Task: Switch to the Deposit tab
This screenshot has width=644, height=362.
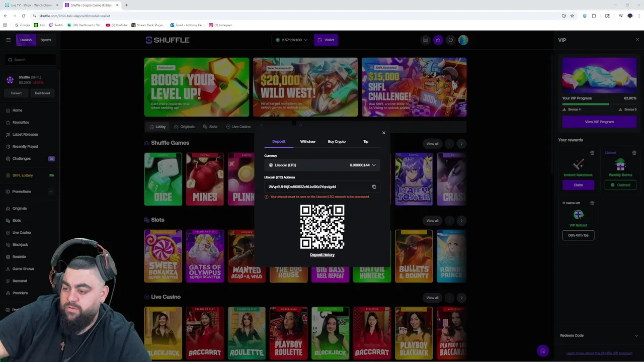Action: [x=279, y=141]
